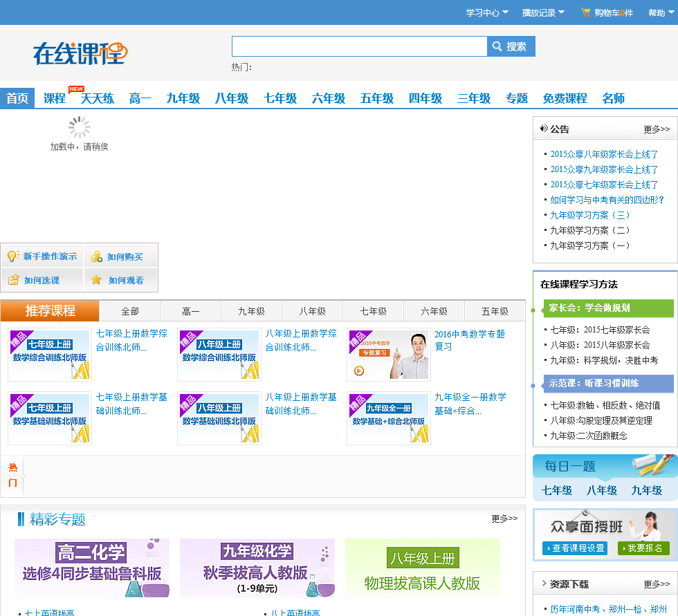Click the speaker icon next to 公告
Screen dimensions: 678x616
544,129
